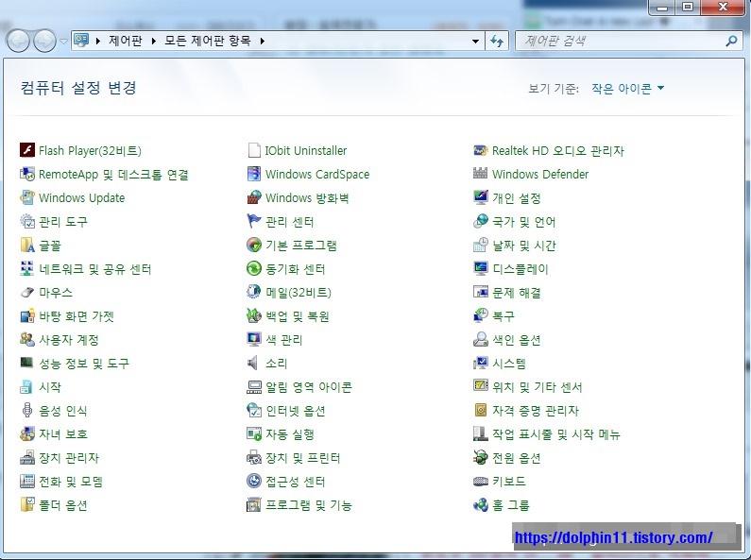The width and height of the screenshot is (751, 560).
Task: Open the 성능 정보 및 도구 link
Action: click(84, 364)
